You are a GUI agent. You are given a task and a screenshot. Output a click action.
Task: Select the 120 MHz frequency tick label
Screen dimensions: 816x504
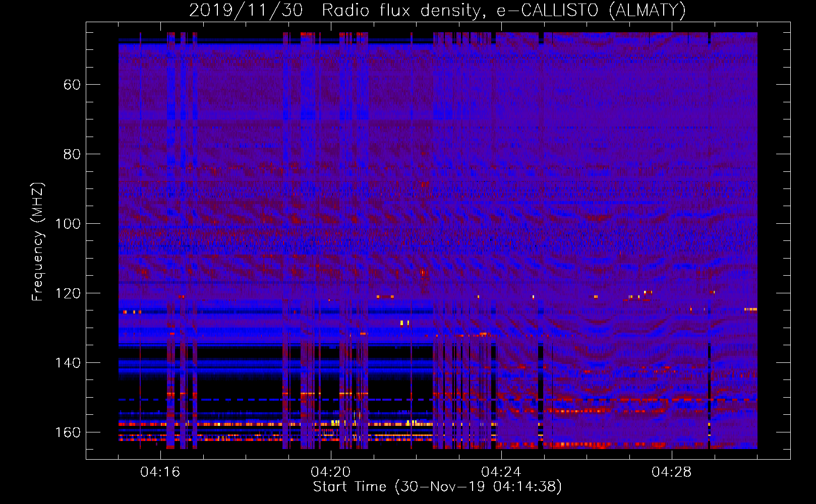68,293
